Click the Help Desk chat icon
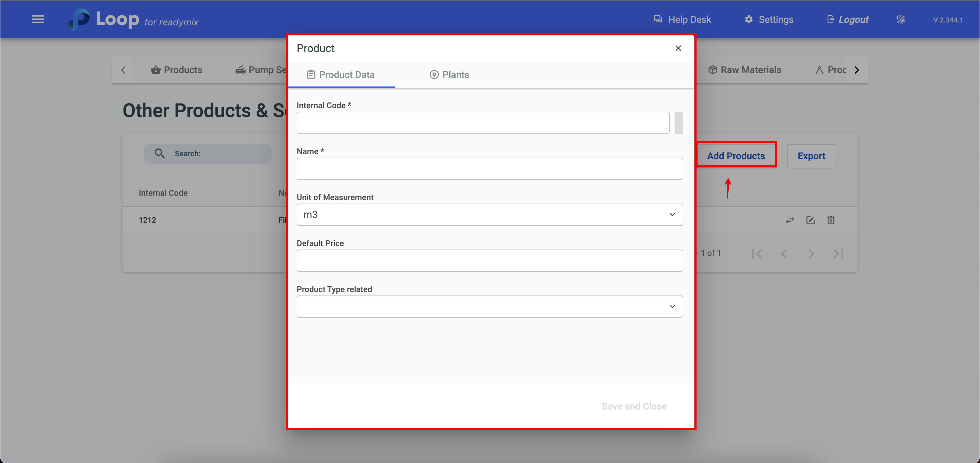This screenshot has width=980, height=463. tap(658, 19)
